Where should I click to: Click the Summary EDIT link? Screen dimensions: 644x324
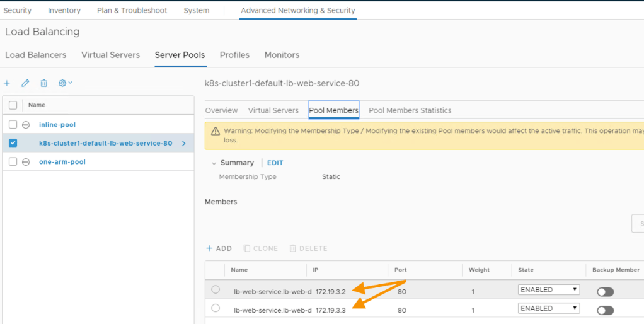[275, 163]
